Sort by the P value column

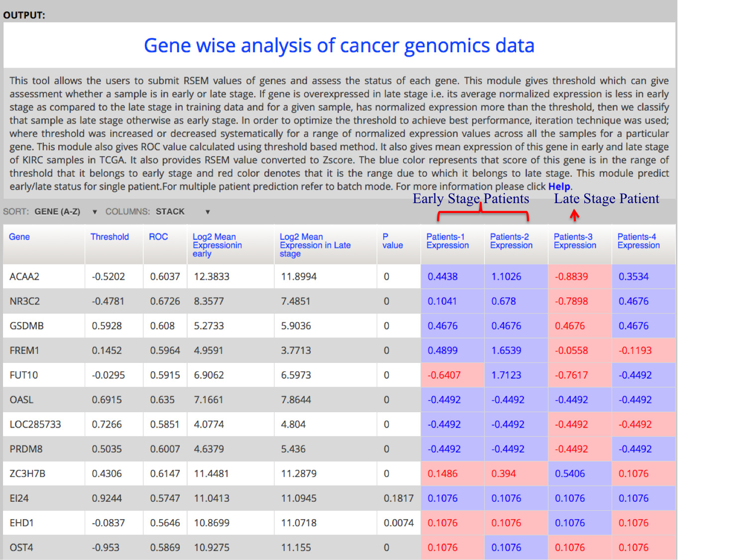[392, 241]
